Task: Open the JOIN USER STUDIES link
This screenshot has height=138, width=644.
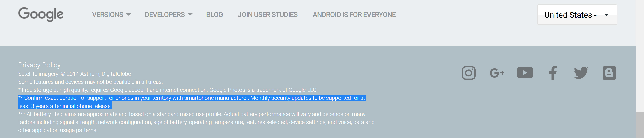Action: (267, 15)
